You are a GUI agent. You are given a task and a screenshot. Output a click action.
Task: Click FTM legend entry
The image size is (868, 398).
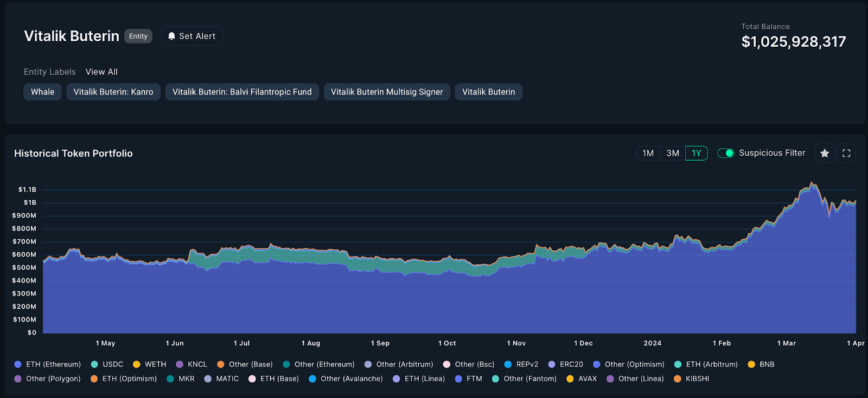[x=469, y=378]
